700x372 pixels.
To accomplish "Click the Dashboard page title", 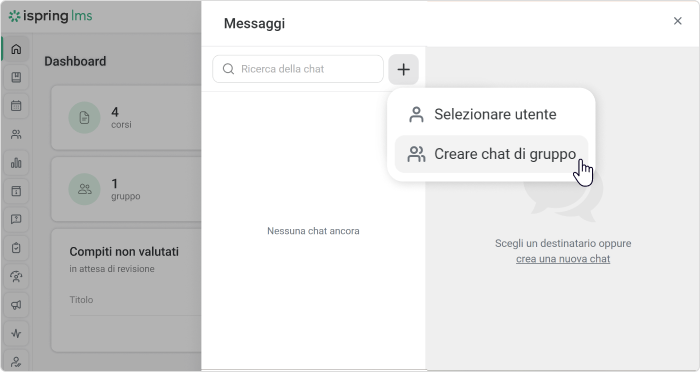I will tap(75, 61).
